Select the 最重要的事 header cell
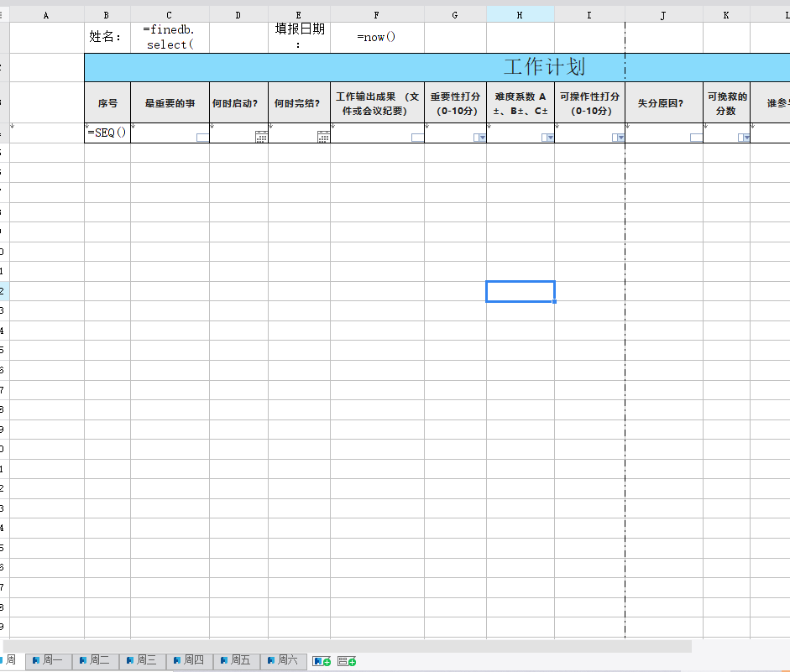Image resolution: width=790 pixels, height=672 pixels. (x=170, y=102)
